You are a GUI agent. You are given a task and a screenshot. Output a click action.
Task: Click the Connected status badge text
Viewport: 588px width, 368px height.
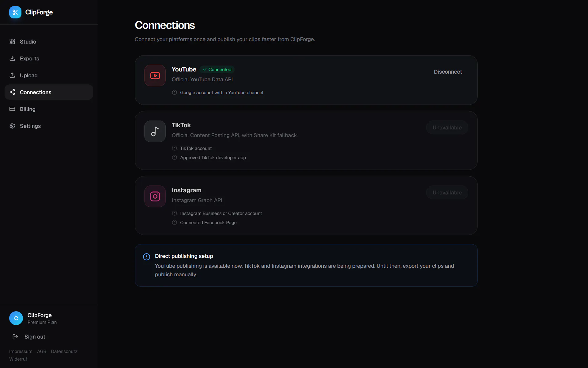pos(220,70)
